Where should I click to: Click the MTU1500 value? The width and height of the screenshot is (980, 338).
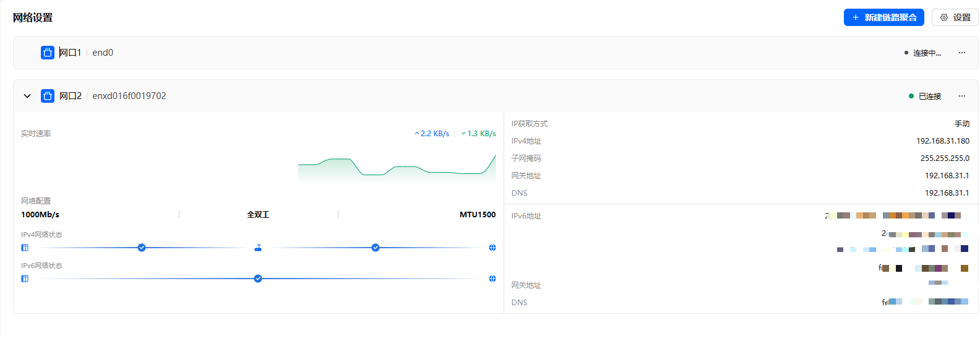478,215
